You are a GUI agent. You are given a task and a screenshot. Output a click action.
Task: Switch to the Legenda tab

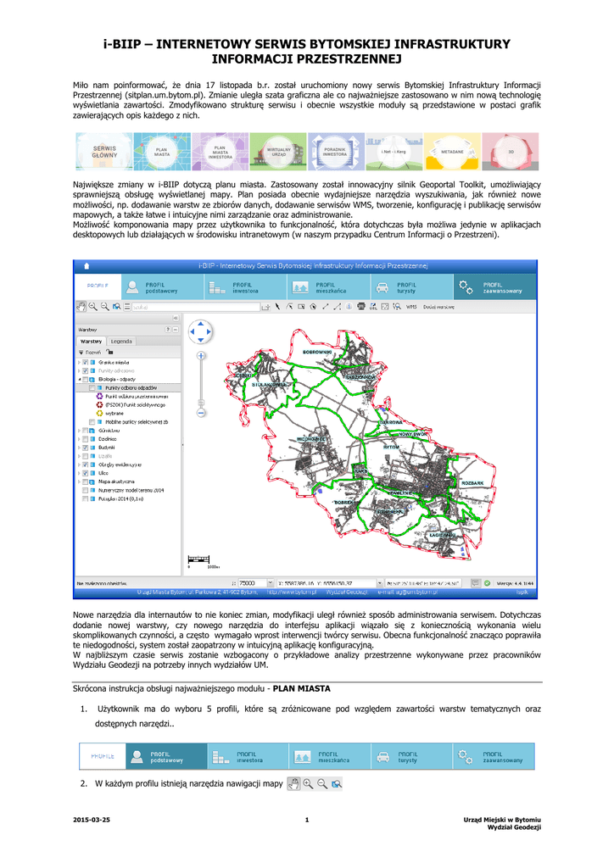[121, 341]
